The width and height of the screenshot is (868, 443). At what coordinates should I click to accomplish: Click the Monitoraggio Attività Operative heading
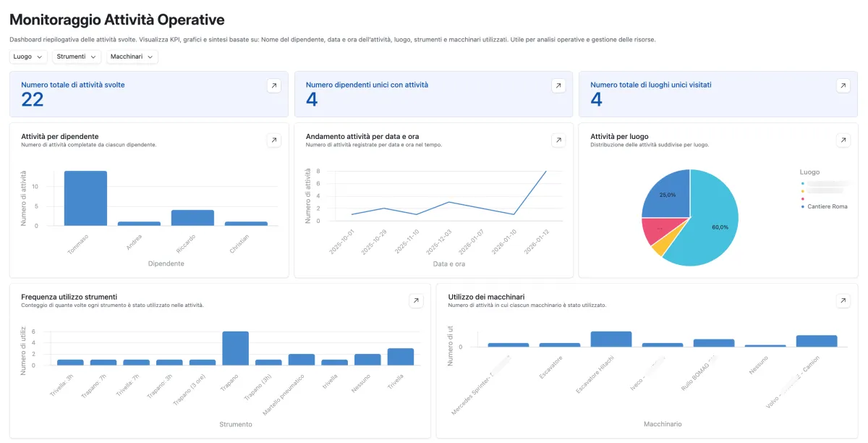[117, 20]
